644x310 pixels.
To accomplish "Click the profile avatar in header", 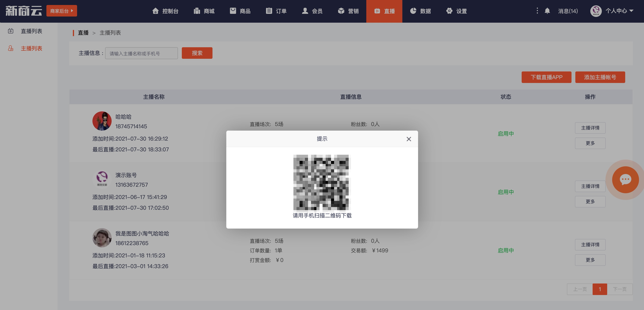I will 596,11.
